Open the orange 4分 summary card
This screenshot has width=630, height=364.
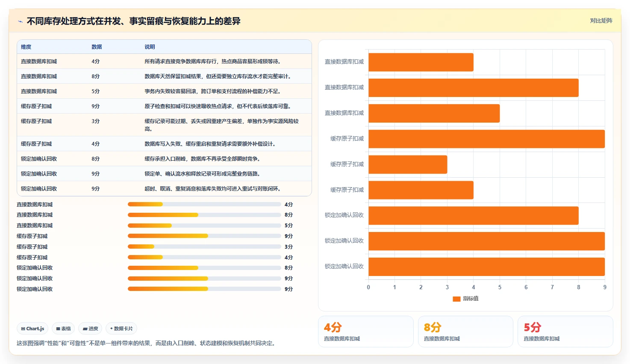pos(366,332)
